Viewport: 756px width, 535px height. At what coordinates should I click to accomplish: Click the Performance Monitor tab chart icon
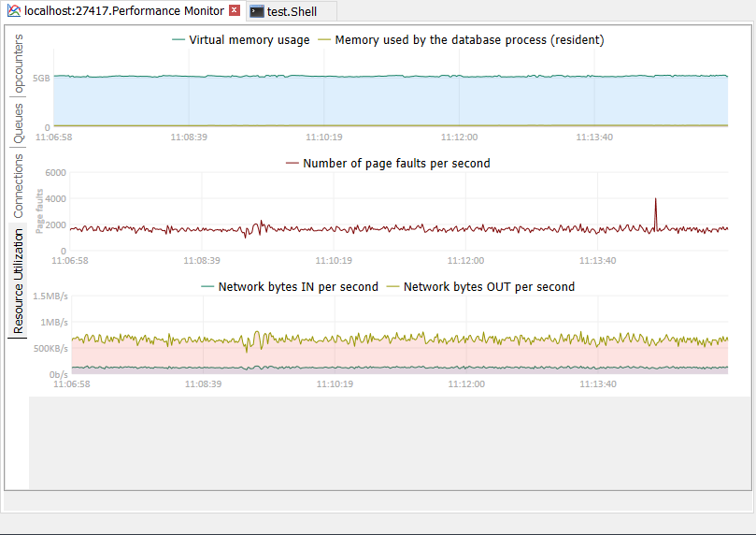tap(14, 11)
